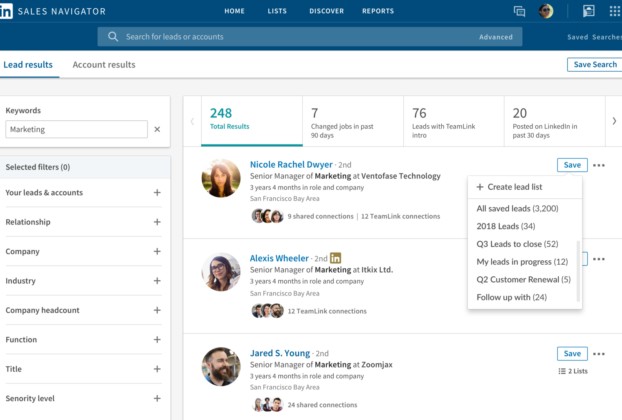The width and height of the screenshot is (622, 420).
Task: Open more options for Alexis Wheeler
Action: click(599, 259)
